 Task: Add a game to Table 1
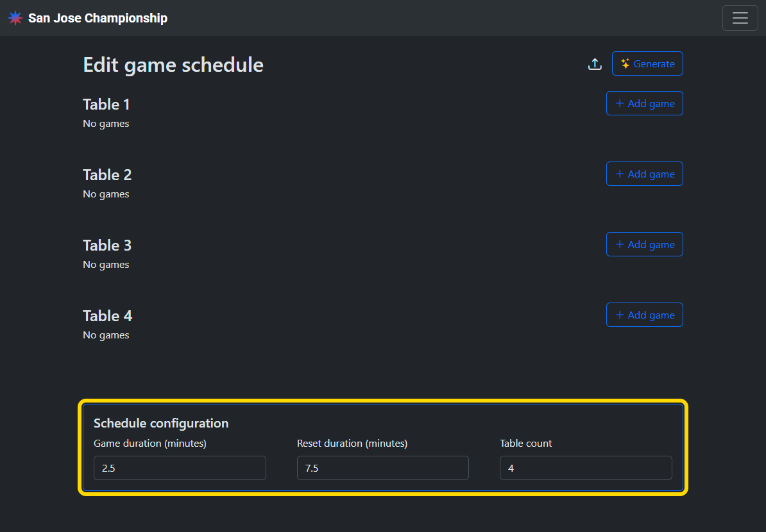click(644, 104)
